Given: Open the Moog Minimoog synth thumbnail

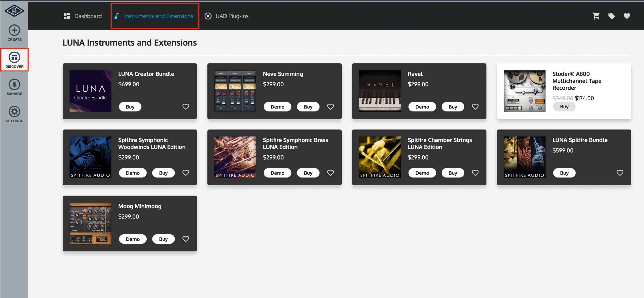Looking at the screenshot, I should (x=90, y=223).
